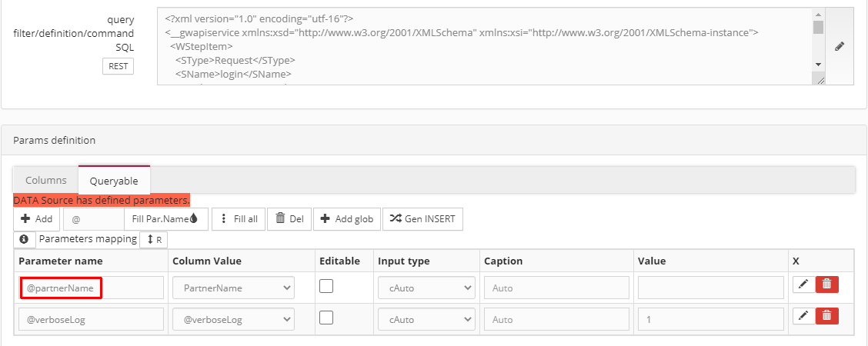Click the info icon next to Parameters mapping
The image size is (868, 346).
click(24, 239)
